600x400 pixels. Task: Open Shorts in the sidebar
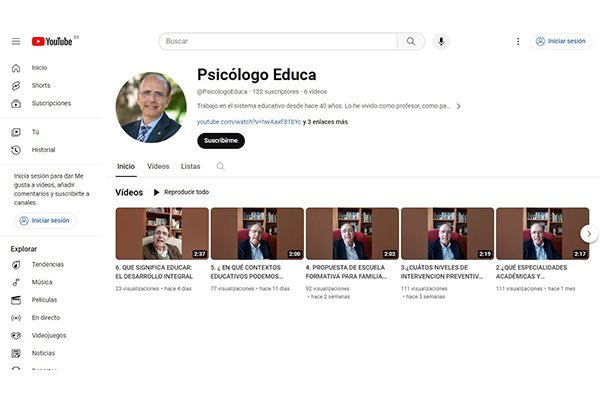coord(41,85)
